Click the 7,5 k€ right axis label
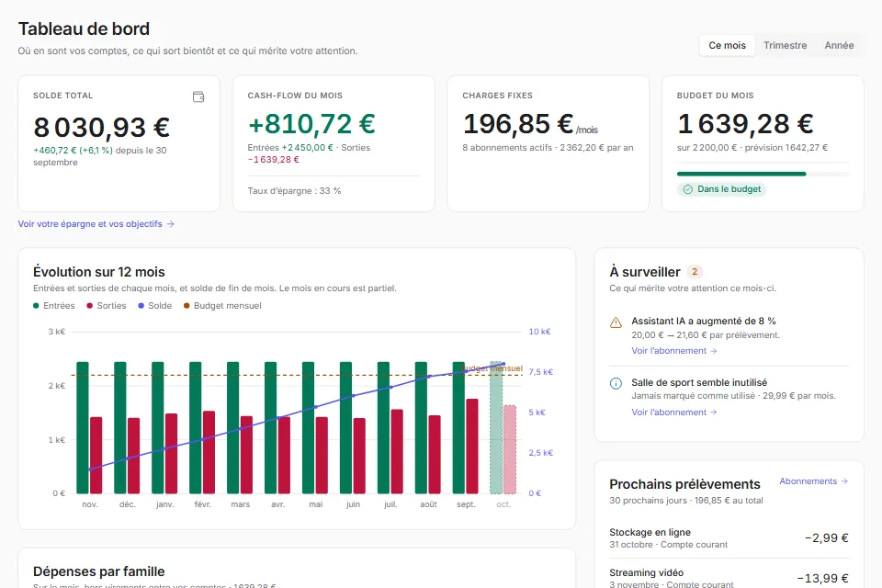 [x=540, y=372]
